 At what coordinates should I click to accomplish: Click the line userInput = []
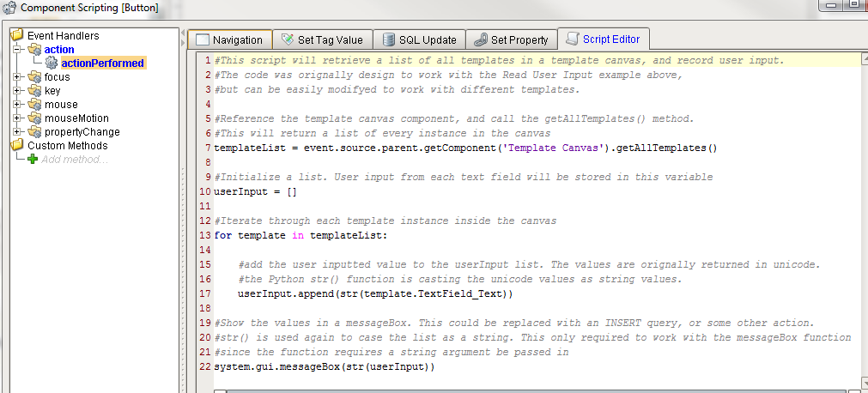[256, 191]
